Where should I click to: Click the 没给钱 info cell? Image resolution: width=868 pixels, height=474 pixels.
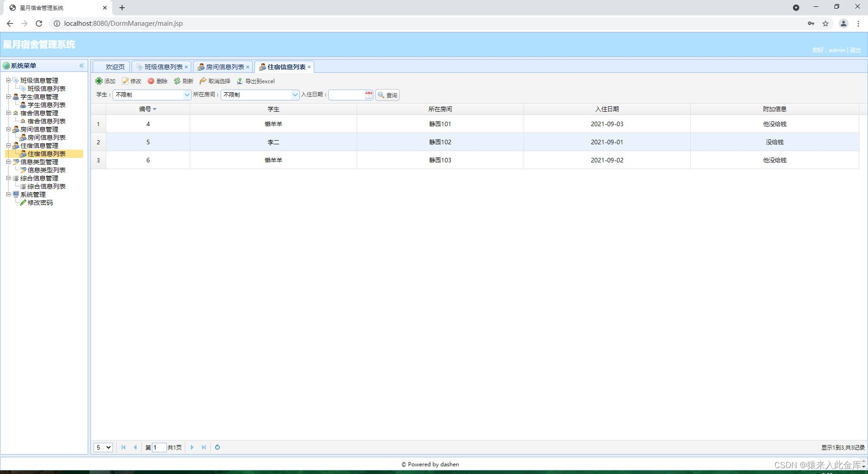pyautogui.click(x=774, y=142)
